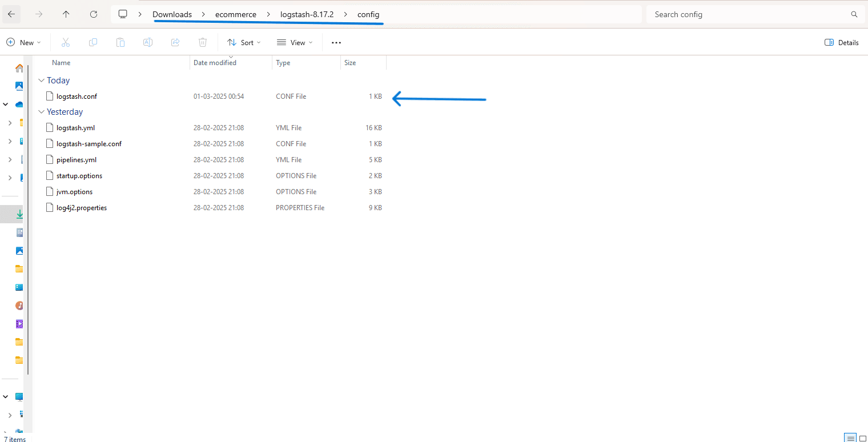Click the 16 KB size cell
Image resolution: width=868 pixels, height=442 pixels.
coord(373,128)
